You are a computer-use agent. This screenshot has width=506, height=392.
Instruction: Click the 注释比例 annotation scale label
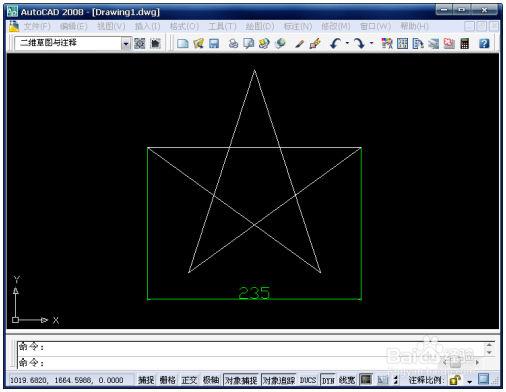(x=426, y=380)
